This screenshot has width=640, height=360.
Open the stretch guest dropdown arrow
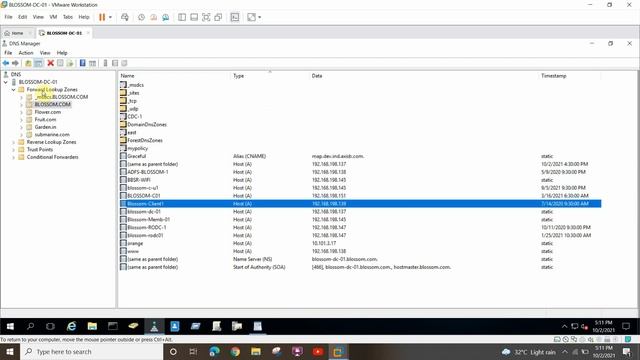tap(260, 17)
